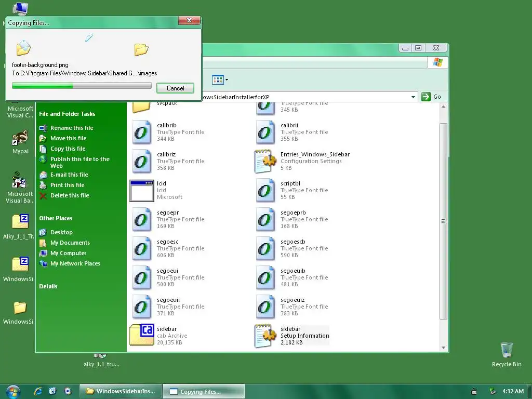Select the segoeprb font file icon

tap(265, 220)
